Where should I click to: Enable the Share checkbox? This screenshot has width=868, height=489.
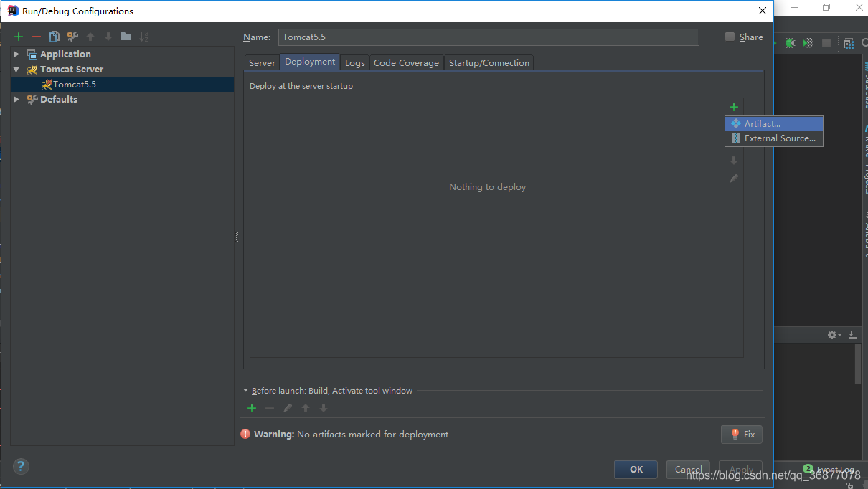point(730,37)
